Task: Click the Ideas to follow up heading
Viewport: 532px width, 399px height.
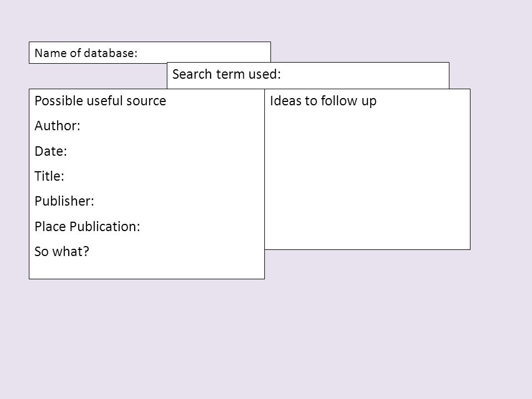Action: 323,101
